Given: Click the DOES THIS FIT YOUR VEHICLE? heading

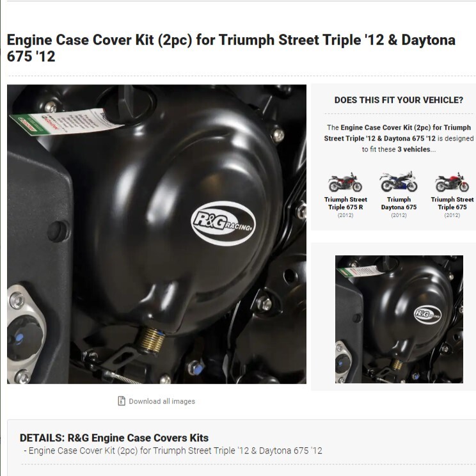Looking at the screenshot, I should [399, 100].
